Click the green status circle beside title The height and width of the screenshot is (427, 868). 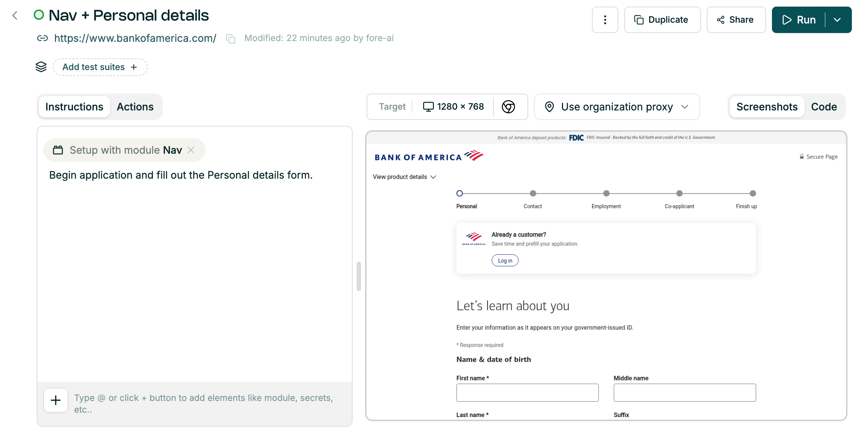[39, 15]
